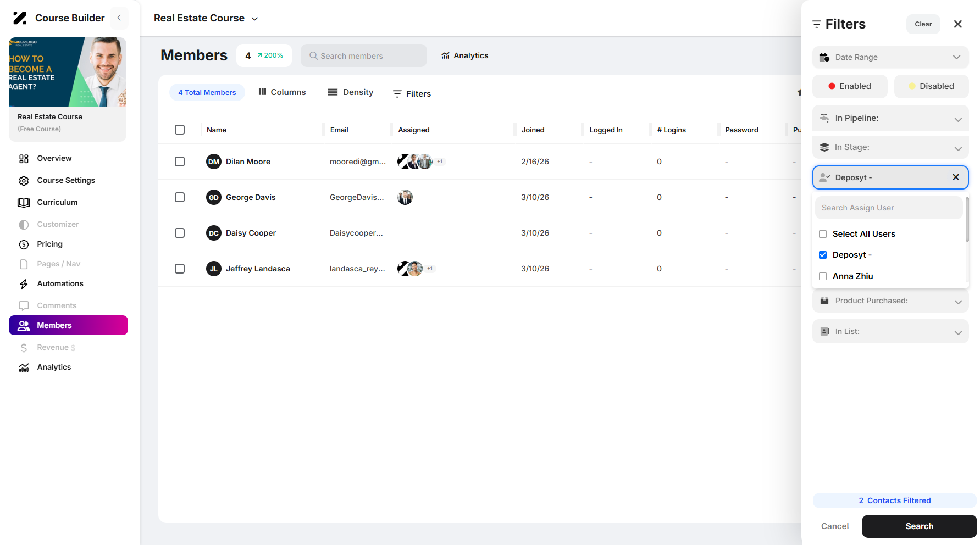Click George Davis's assigned user avatar
This screenshot has width=980, height=545.
[405, 197]
